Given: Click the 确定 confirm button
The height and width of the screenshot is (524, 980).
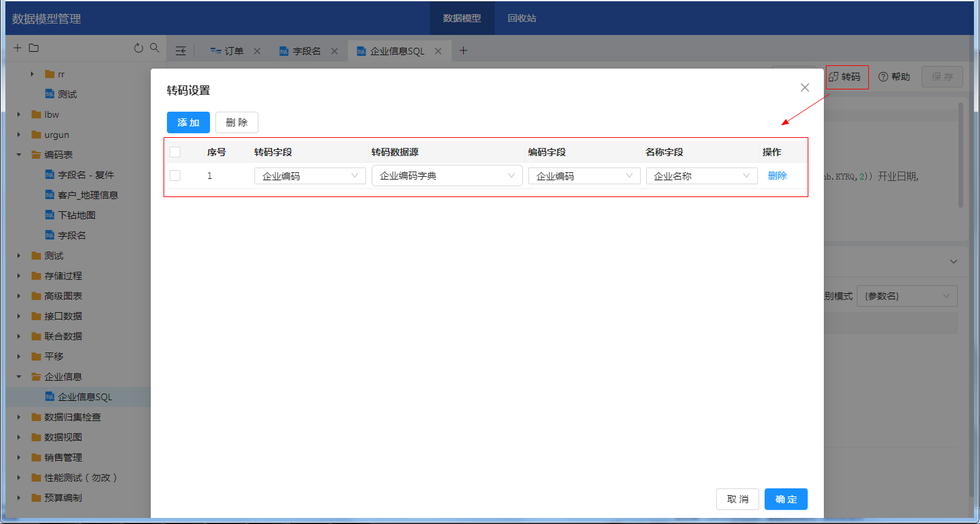Looking at the screenshot, I should click(x=785, y=499).
